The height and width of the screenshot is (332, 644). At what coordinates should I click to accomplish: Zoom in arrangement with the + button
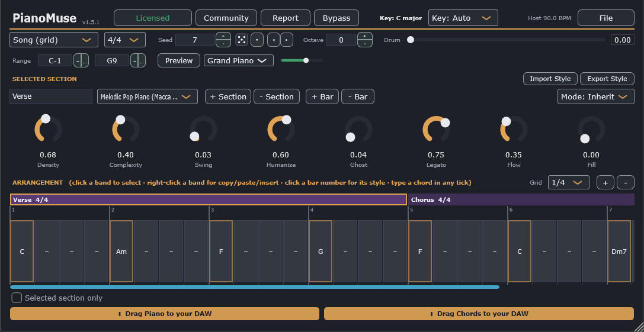coord(605,183)
